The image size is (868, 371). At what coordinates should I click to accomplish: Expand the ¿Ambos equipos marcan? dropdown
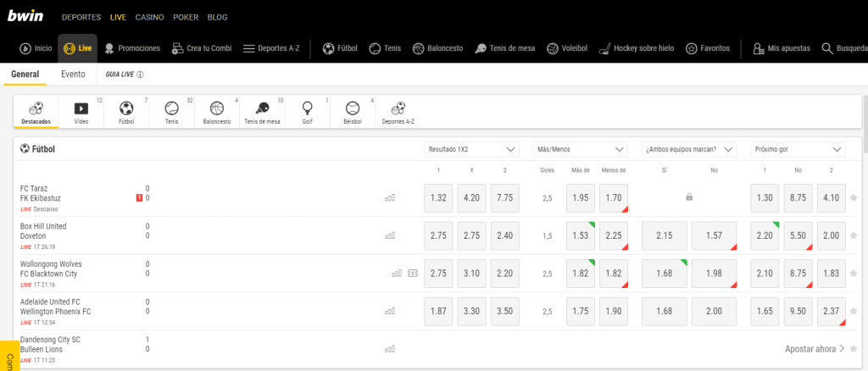click(x=689, y=149)
